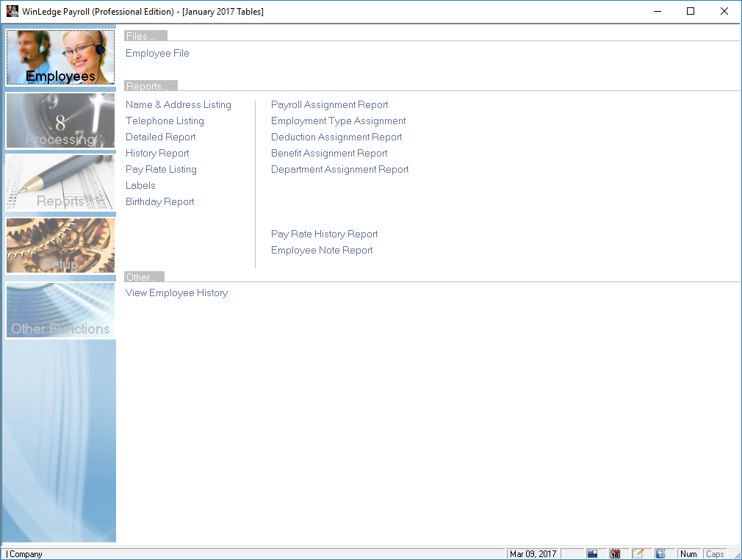Select Pay Rate History Report

(x=324, y=234)
